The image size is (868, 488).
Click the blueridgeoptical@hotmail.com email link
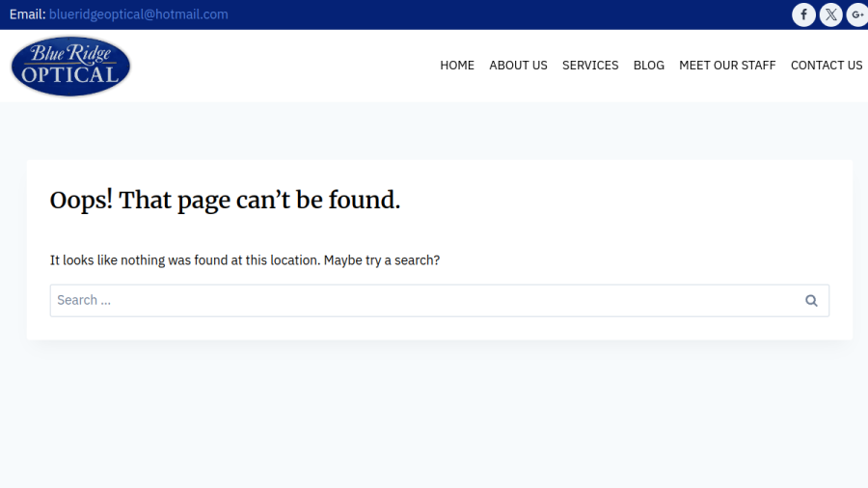(x=138, y=14)
